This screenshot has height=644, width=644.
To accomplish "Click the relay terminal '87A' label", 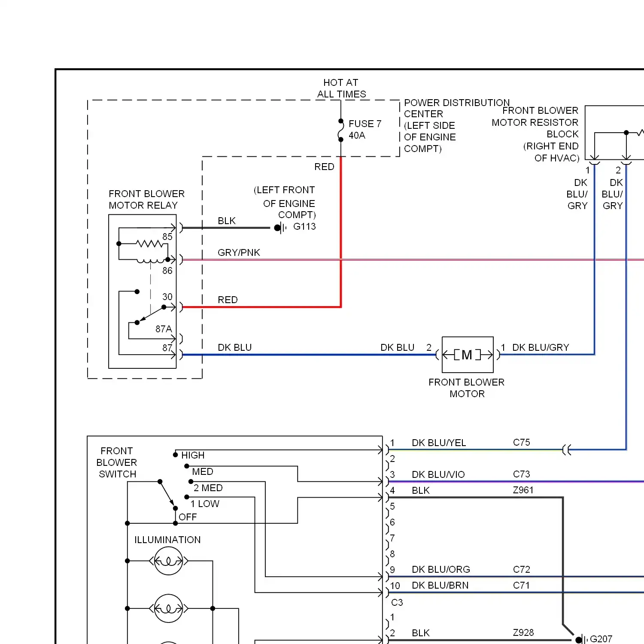I will (164, 329).
